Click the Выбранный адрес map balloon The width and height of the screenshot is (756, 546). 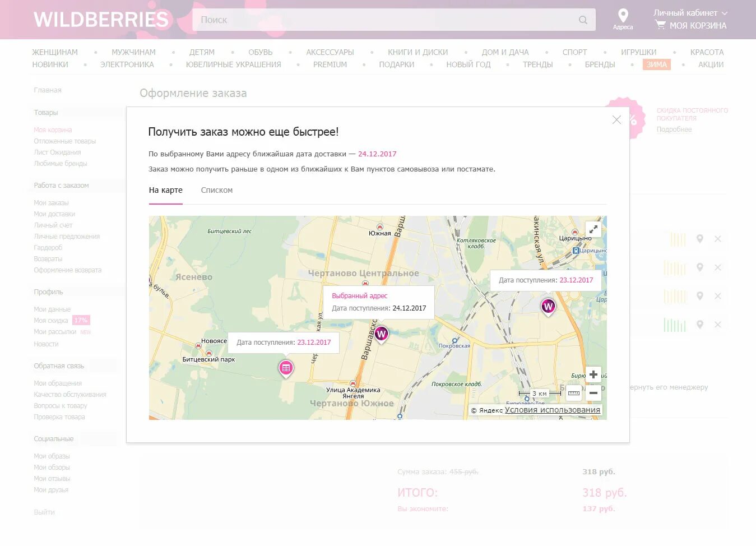click(379, 302)
